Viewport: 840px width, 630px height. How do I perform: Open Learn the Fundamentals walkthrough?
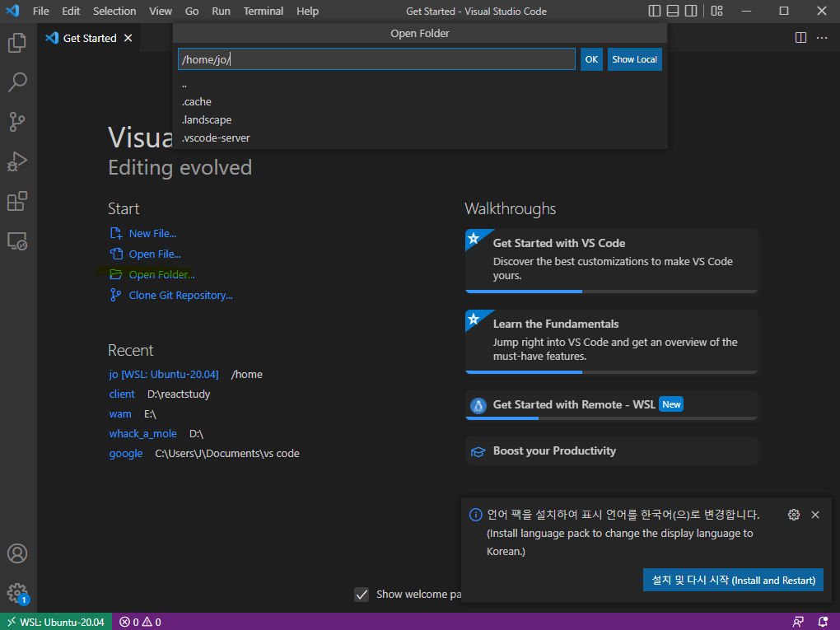point(611,342)
